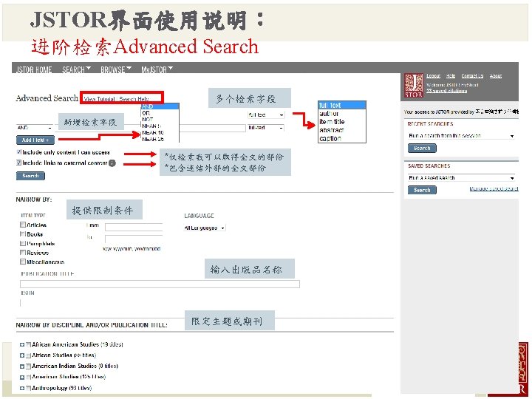This screenshot has height=399, width=532.
Task: Click the Add Field button
Action: pos(35,140)
